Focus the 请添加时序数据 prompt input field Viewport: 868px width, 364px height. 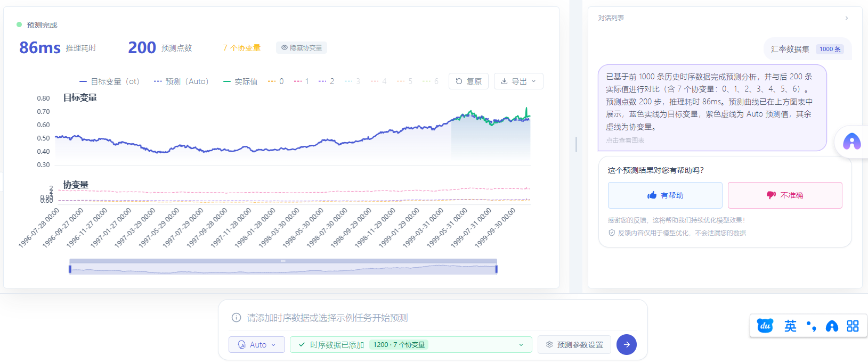tap(433, 318)
